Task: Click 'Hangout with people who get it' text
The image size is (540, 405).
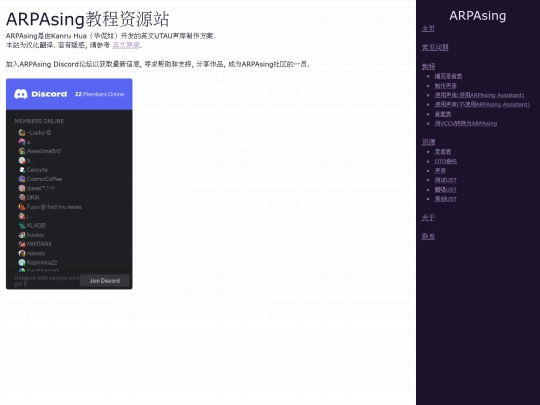Action: point(46,281)
